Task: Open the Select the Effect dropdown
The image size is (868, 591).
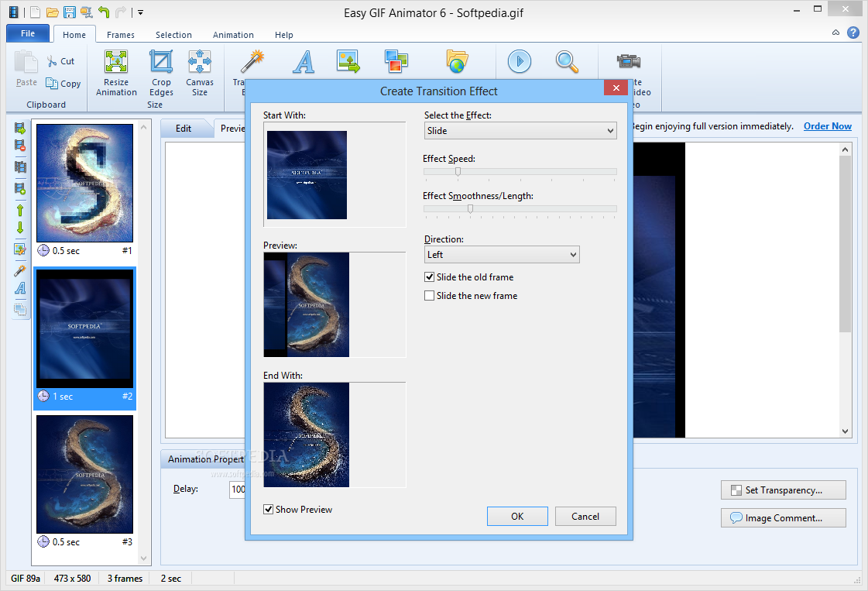Action: point(520,131)
